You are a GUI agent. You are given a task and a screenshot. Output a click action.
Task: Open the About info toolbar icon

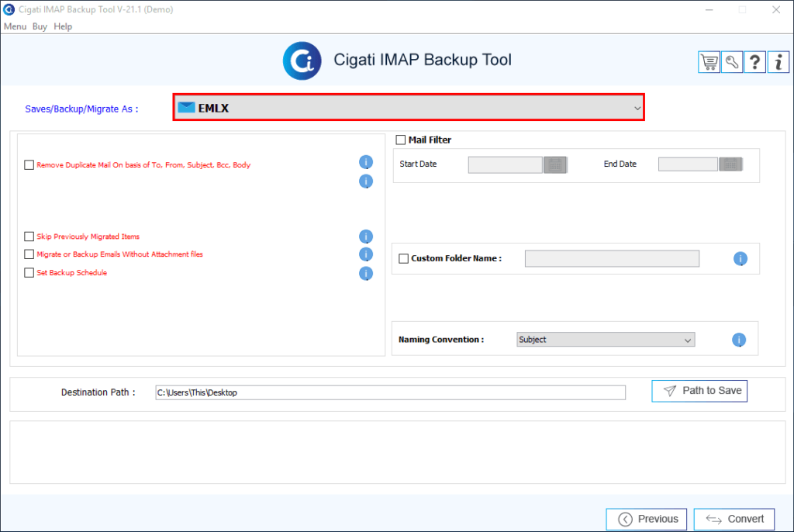[778, 62]
